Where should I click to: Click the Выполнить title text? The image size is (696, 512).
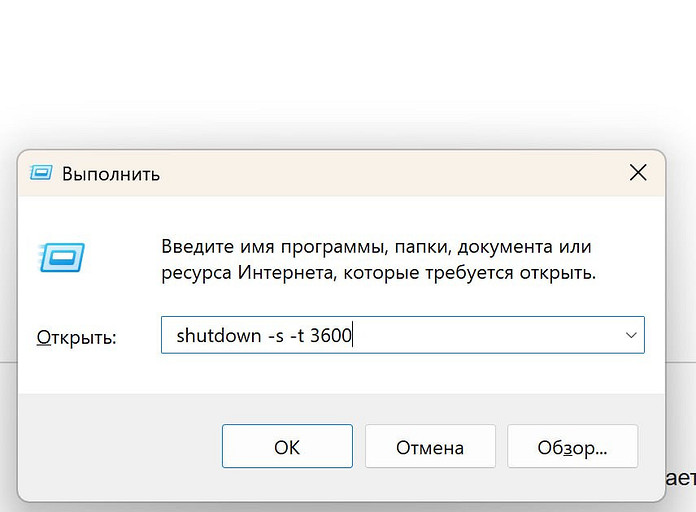click(111, 174)
